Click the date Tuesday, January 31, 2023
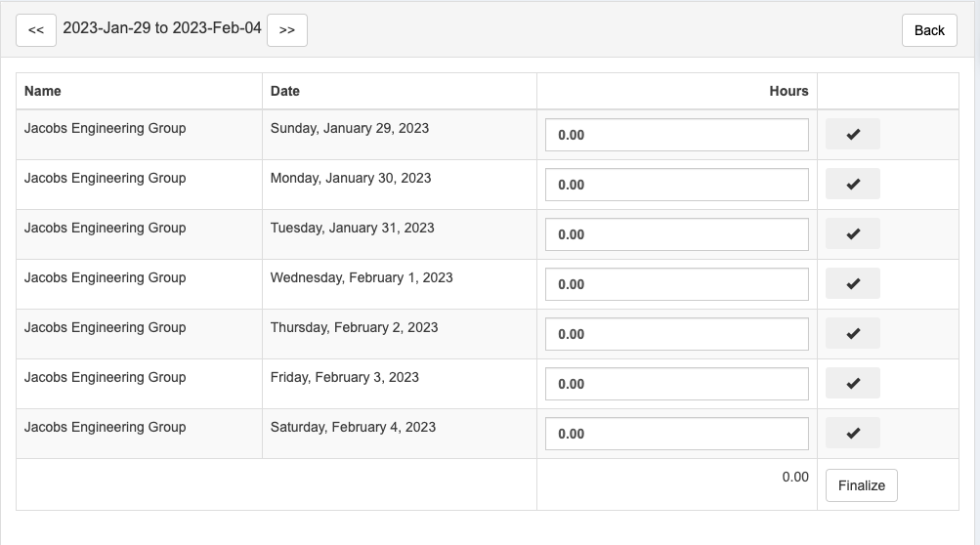 click(x=353, y=229)
